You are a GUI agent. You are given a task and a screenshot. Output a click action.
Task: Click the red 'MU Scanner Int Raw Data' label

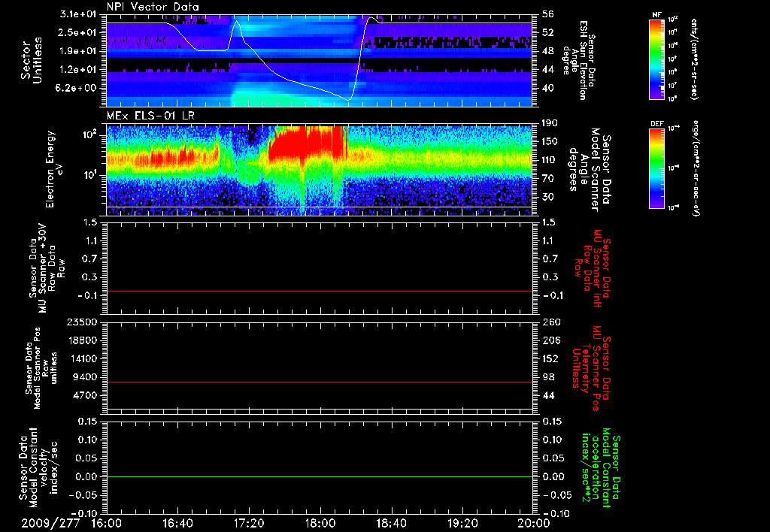tap(593, 268)
